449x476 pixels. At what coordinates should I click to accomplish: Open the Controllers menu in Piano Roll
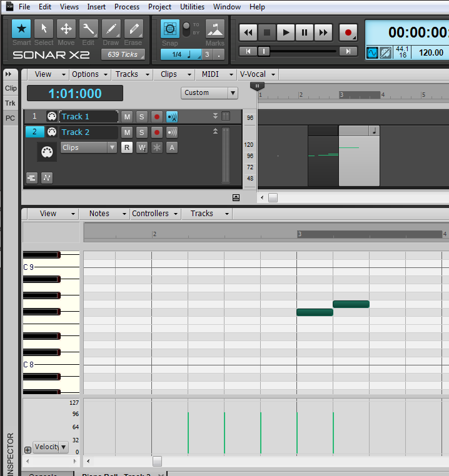click(154, 214)
